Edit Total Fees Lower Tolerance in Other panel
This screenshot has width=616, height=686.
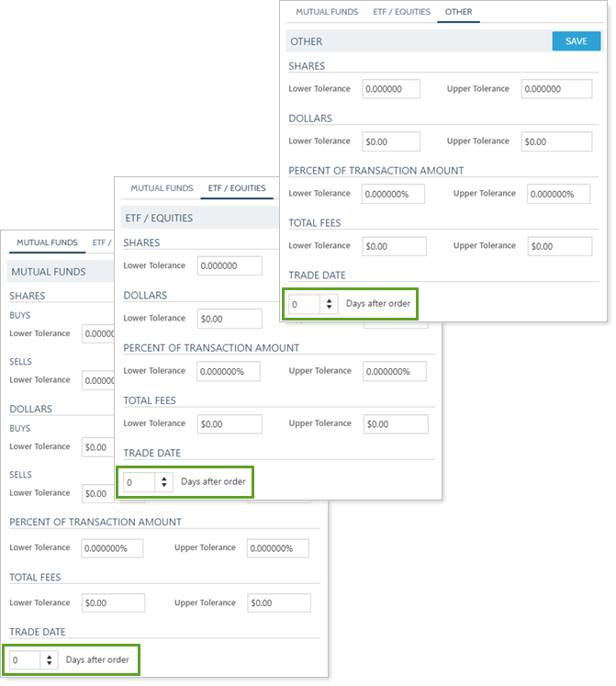point(395,246)
